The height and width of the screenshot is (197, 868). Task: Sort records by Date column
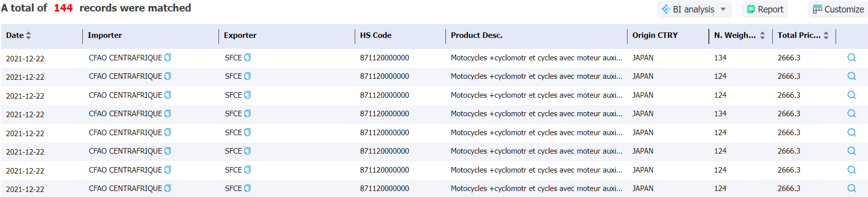click(x=28, y=35)
